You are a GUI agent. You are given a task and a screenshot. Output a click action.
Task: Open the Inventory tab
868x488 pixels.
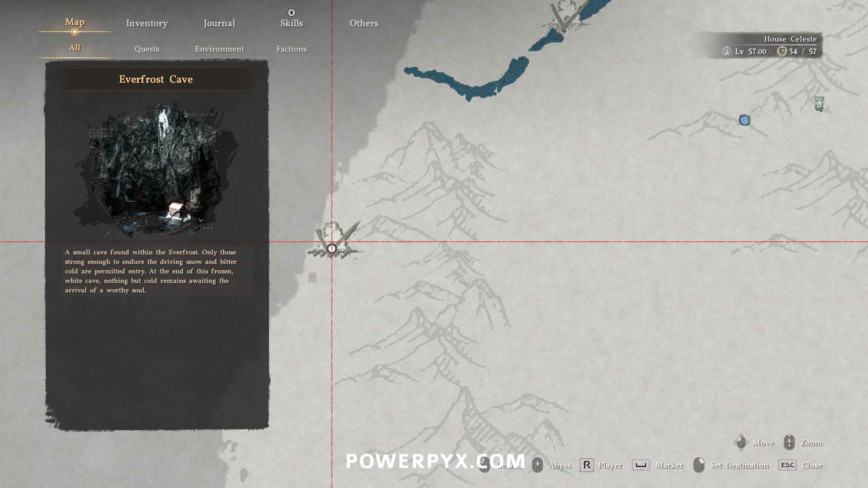pyautogui.click(x=146, y=23)
